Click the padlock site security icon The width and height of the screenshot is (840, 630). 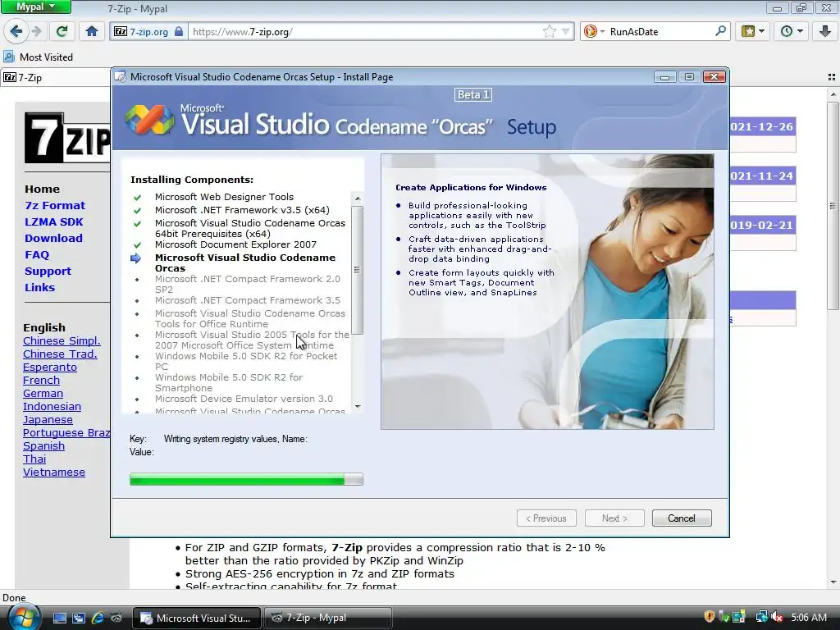(x=179, y=32)
